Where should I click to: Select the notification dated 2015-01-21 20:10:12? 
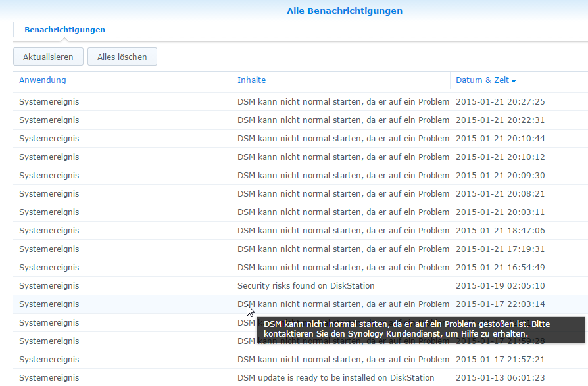coord(301,157)
